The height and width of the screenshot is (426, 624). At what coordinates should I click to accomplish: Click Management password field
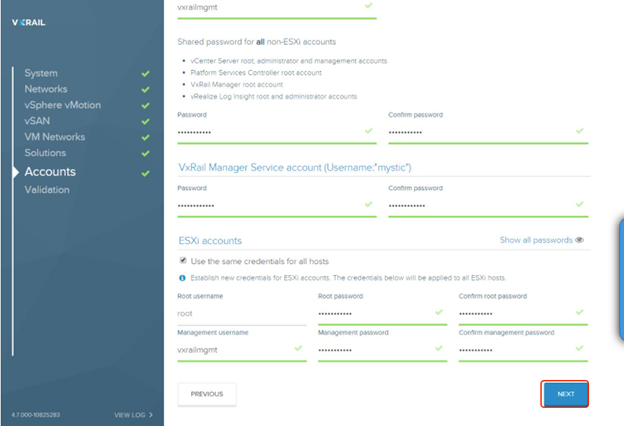382,350
